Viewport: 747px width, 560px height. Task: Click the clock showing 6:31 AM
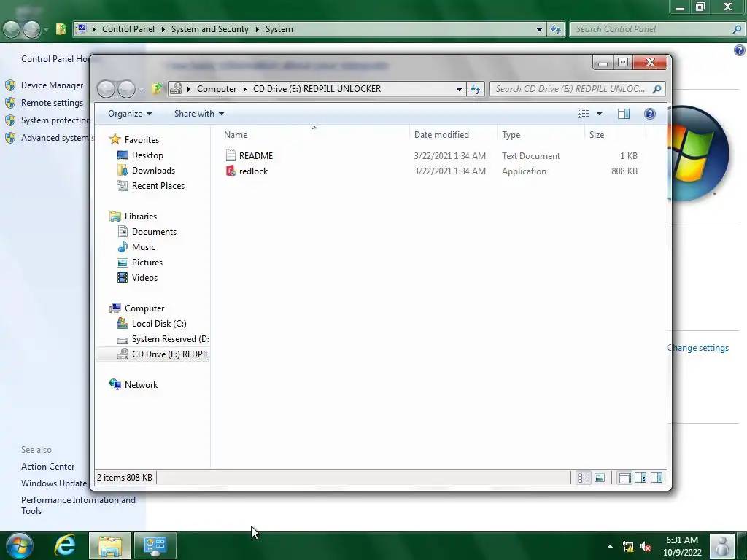(x=682, y=540)
